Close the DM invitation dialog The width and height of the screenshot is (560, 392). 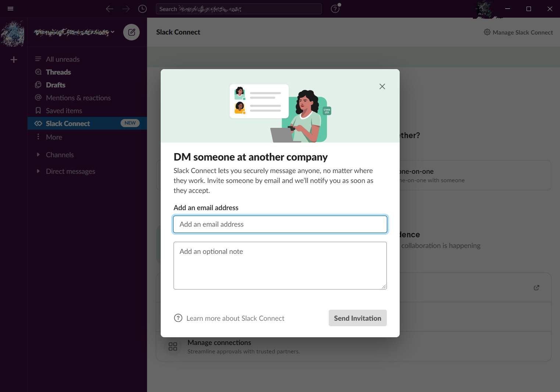tap(382, 86)
